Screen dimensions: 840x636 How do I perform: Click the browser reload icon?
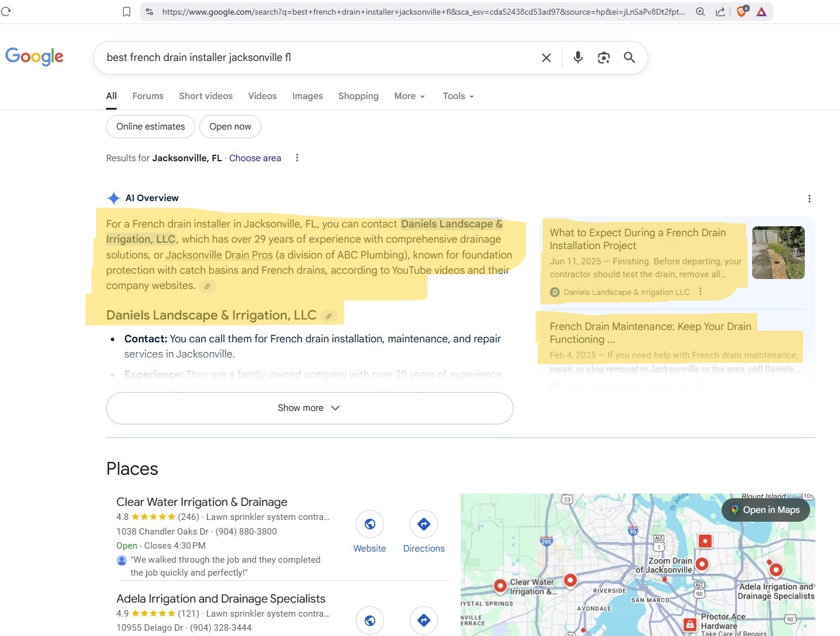(x=6, y=12)
